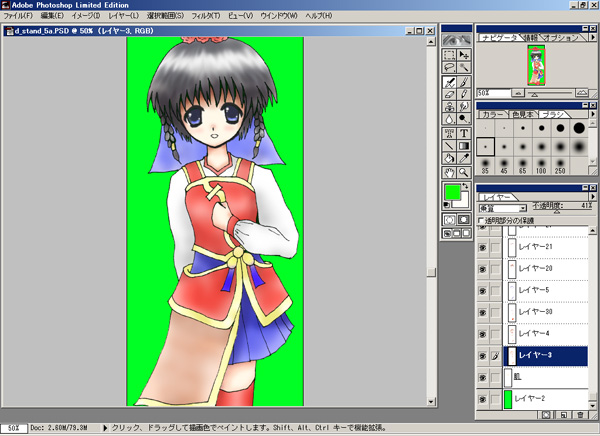
Task: Hide the 肌 layer using its eye icon
Action: [483, 377]
